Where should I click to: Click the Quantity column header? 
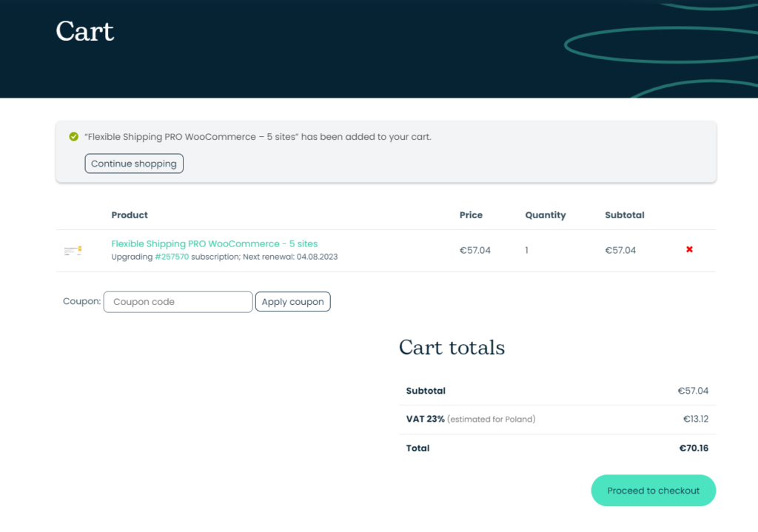pyautogui.click(x=546, y=215)
